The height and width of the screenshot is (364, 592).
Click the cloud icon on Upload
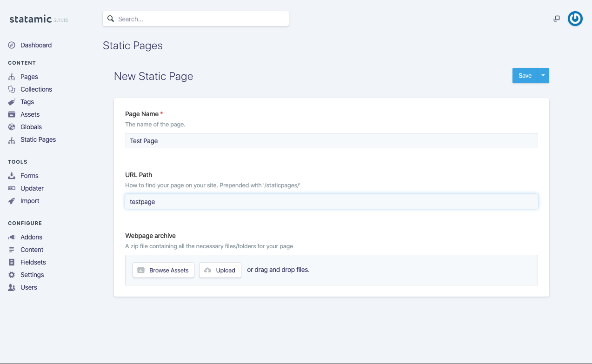coord(208,270)
